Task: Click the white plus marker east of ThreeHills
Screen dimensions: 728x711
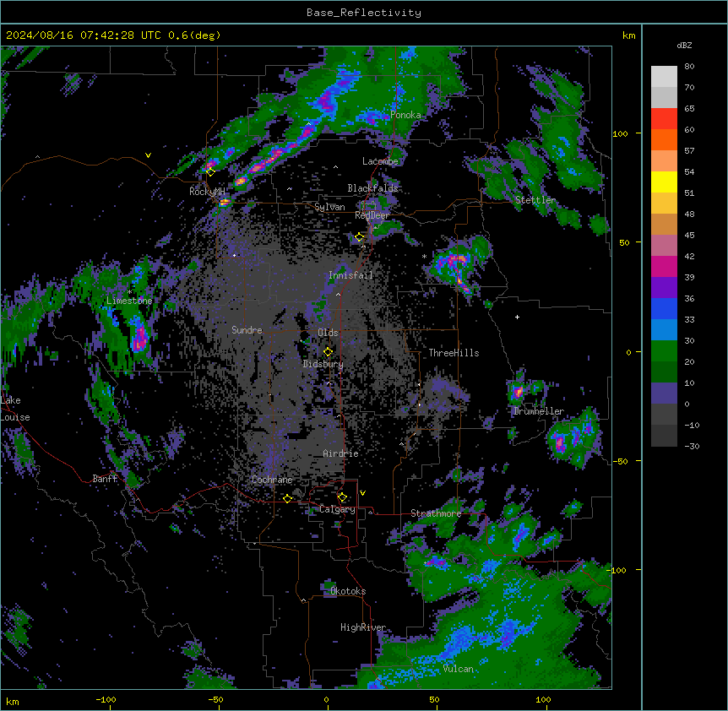Action: click(517, 317)
